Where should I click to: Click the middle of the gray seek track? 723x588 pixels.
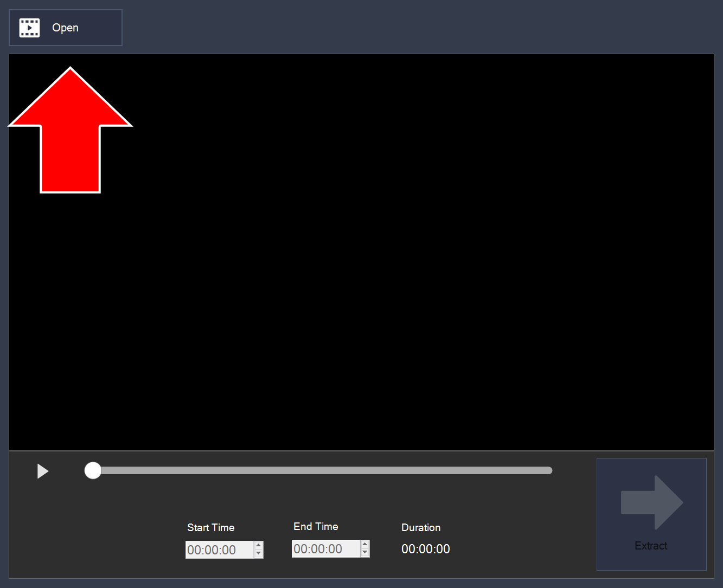click(319, 470)
